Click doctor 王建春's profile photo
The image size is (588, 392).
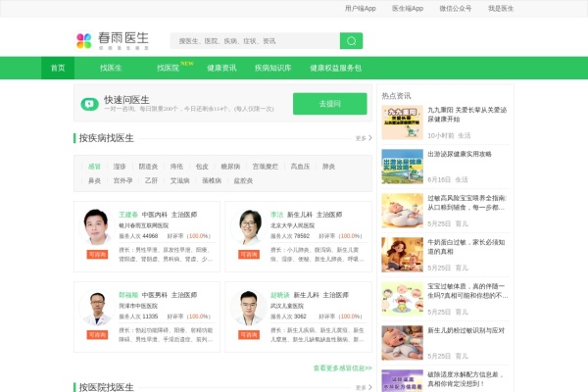[x=97, y=227]
